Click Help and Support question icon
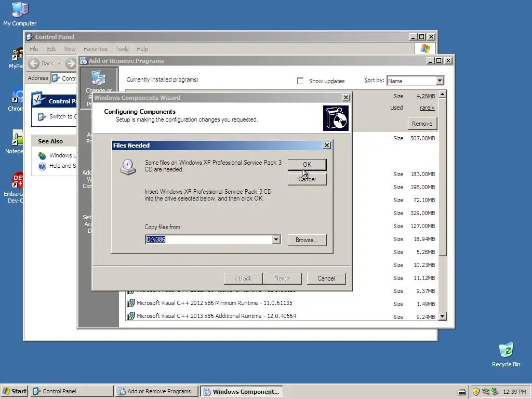Screen dimensions: 532x399 [42, 166]
